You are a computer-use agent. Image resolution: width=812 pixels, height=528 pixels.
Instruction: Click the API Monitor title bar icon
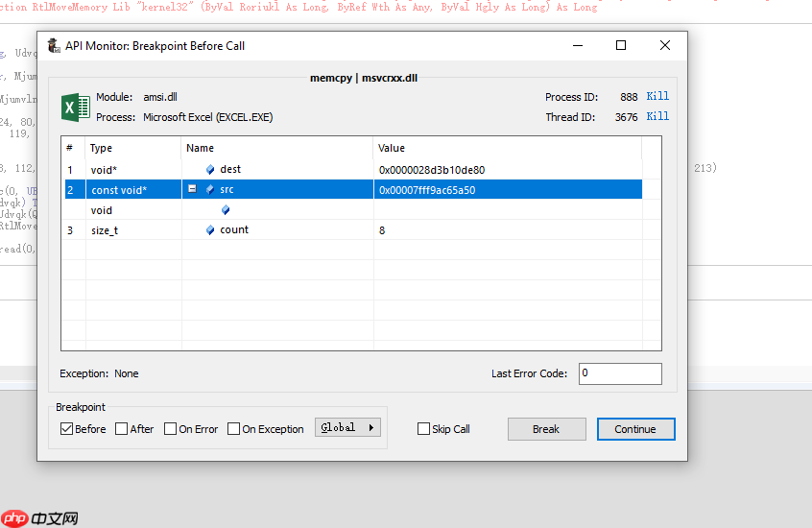tap(54, 45)
